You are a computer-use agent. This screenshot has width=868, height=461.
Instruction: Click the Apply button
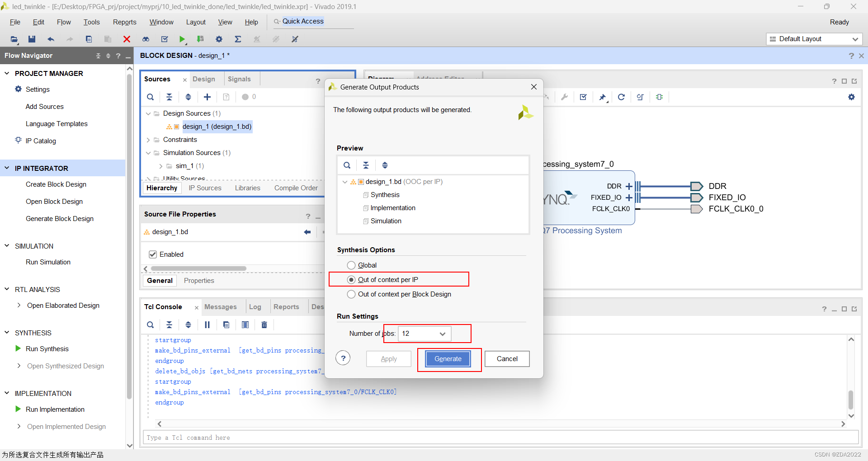click(389, 359)
